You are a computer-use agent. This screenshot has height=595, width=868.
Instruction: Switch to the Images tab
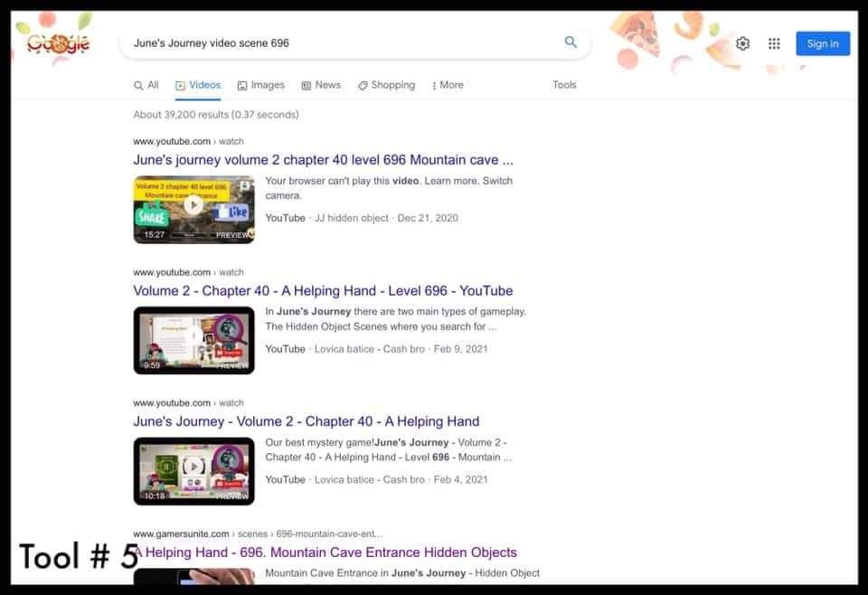click(x=260, y=85)
